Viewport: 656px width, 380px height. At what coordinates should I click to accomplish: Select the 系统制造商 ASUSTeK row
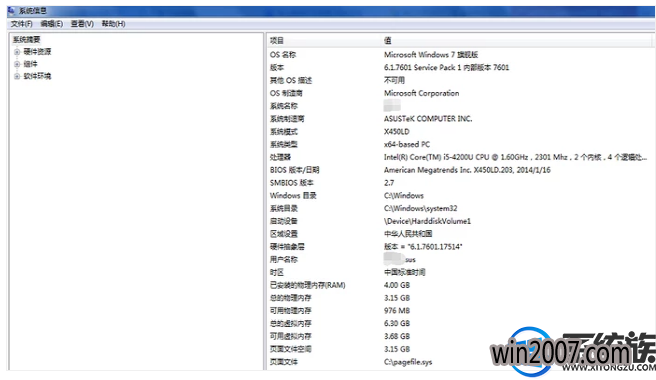tap(459, 119)
